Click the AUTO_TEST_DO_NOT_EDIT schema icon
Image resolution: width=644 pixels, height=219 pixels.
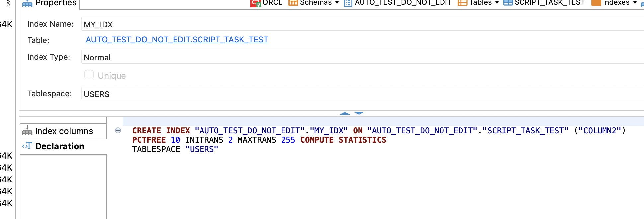pos(348,3)
